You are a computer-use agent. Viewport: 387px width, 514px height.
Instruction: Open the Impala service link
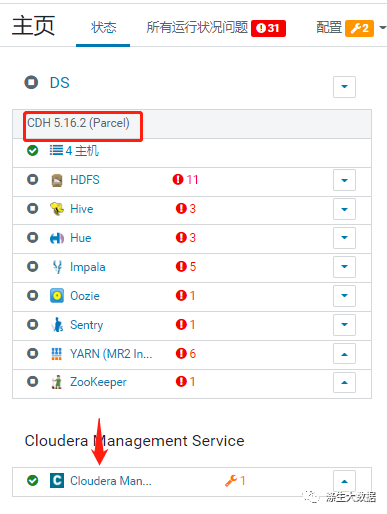(88, 267)
